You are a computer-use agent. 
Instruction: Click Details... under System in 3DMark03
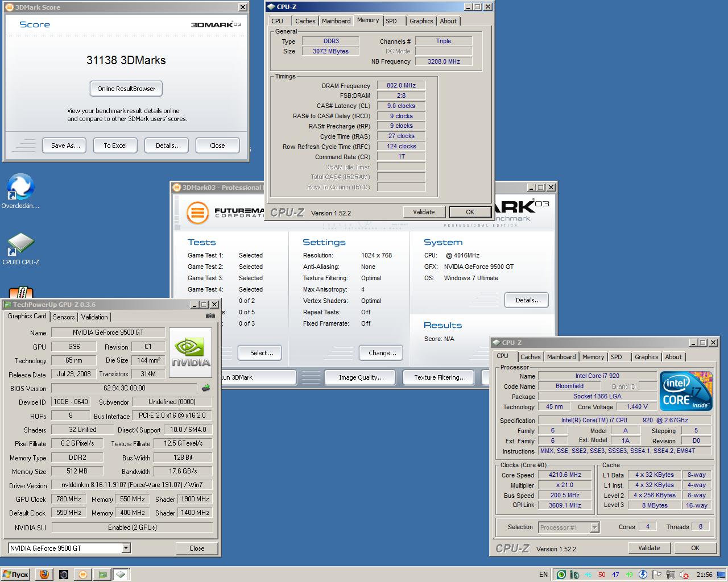tap(527, 300)
